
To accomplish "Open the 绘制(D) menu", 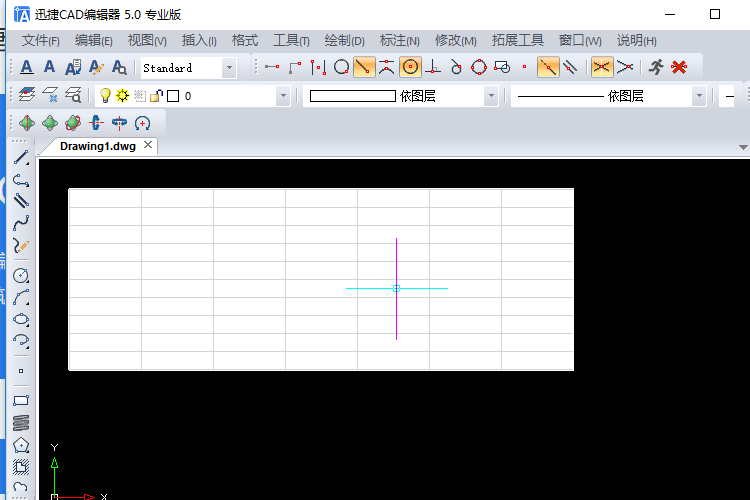I will coord(344,41).
